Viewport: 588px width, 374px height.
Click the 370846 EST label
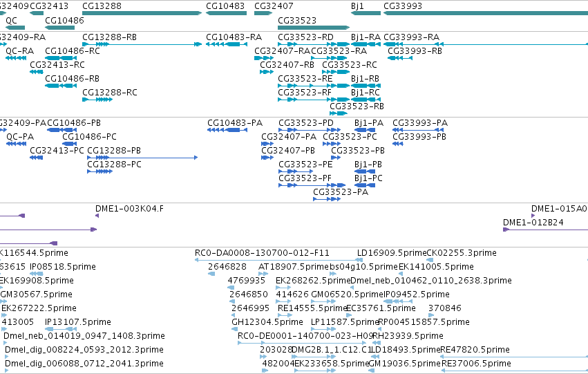point(445,308)
